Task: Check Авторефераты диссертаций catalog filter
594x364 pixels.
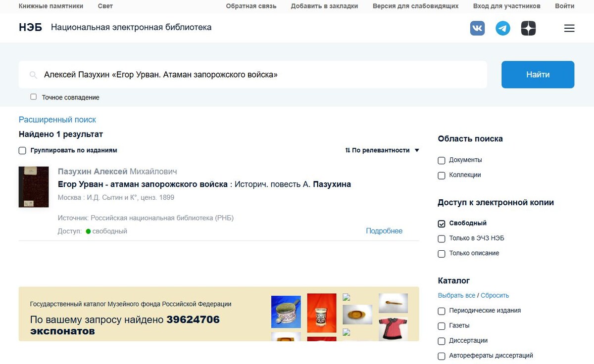Action: coord(442,356)
